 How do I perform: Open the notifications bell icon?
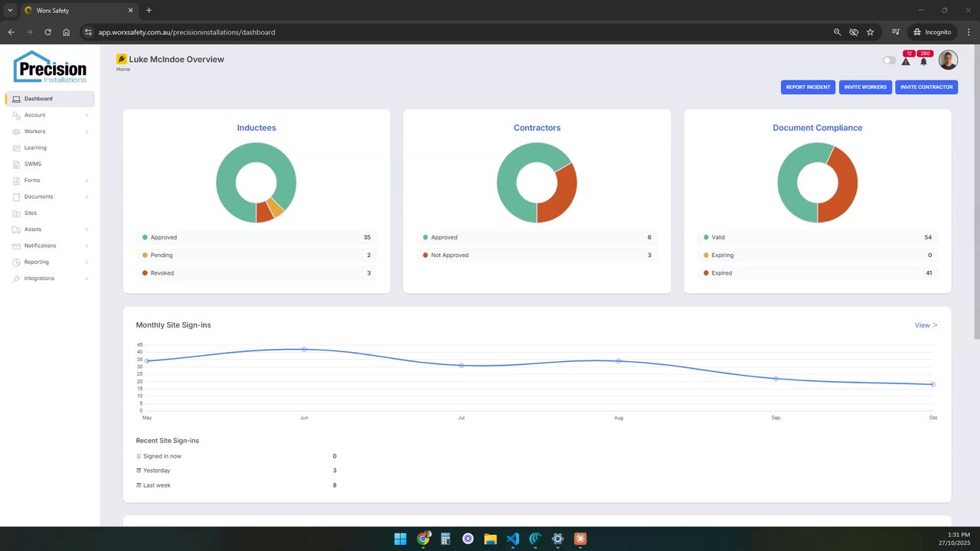(x=923, y=61)
